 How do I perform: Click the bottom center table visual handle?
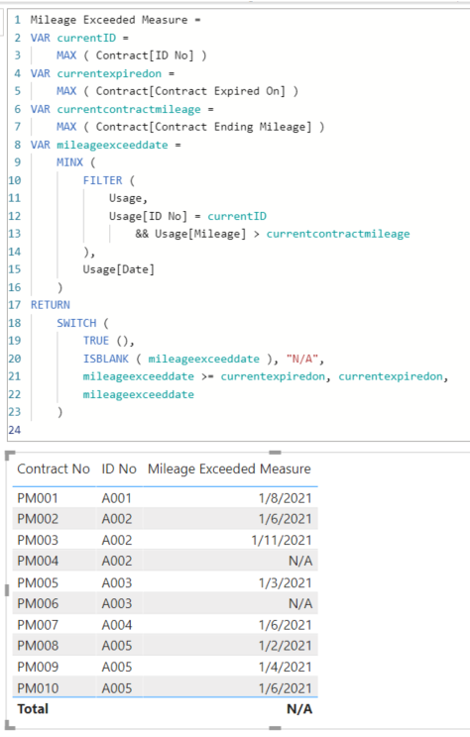click(275, 728)
